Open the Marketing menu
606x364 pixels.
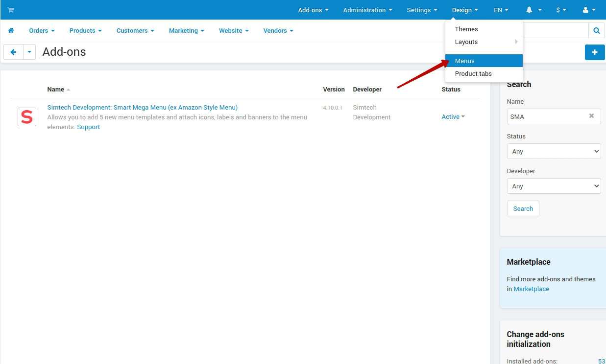(187, 30)
